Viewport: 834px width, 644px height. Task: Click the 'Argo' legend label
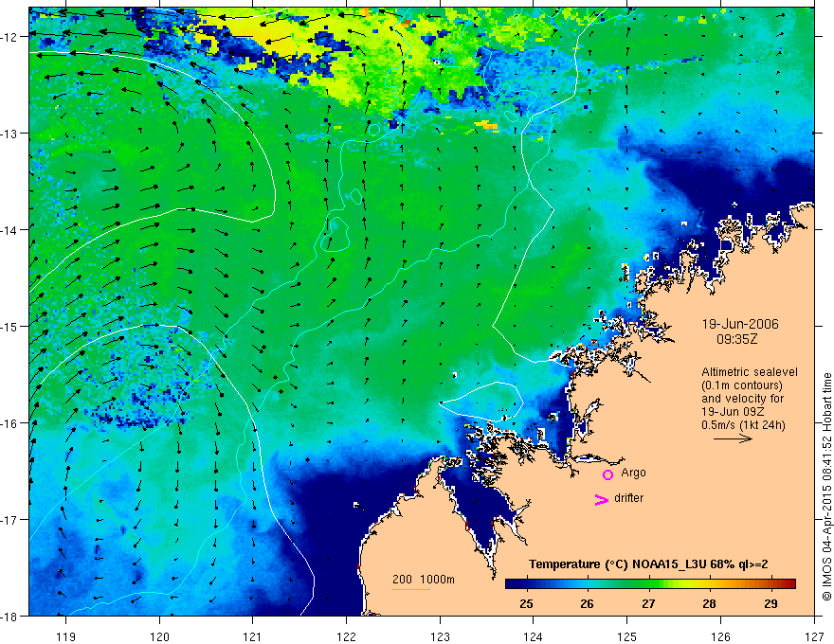633,473
